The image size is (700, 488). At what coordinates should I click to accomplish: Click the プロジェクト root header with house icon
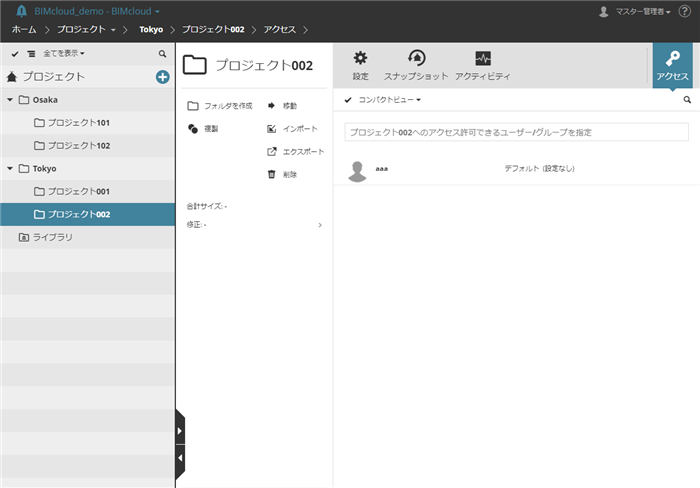pyautogui.click(x=46, y=77)
